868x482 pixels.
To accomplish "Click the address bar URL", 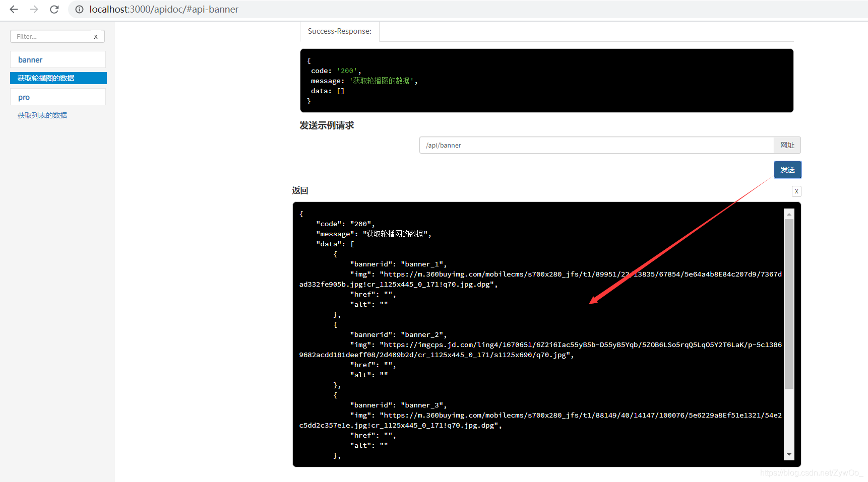I will [164, 9].
